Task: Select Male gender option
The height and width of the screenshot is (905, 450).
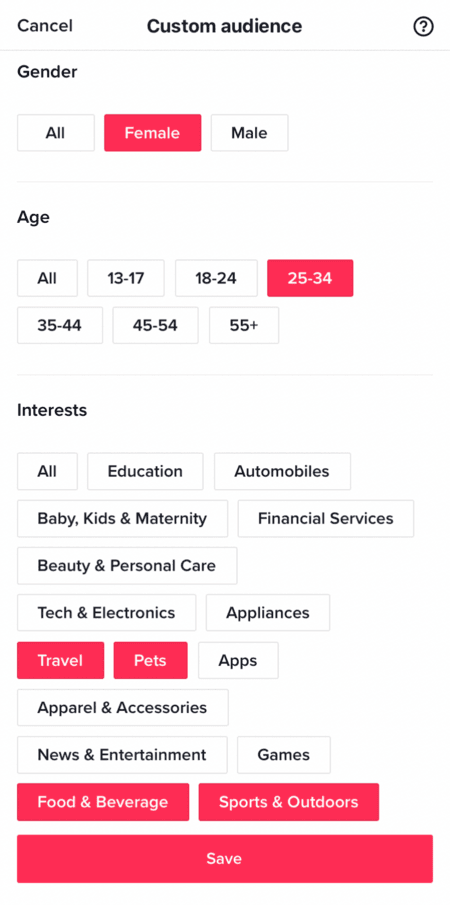Action: (249, 133)
